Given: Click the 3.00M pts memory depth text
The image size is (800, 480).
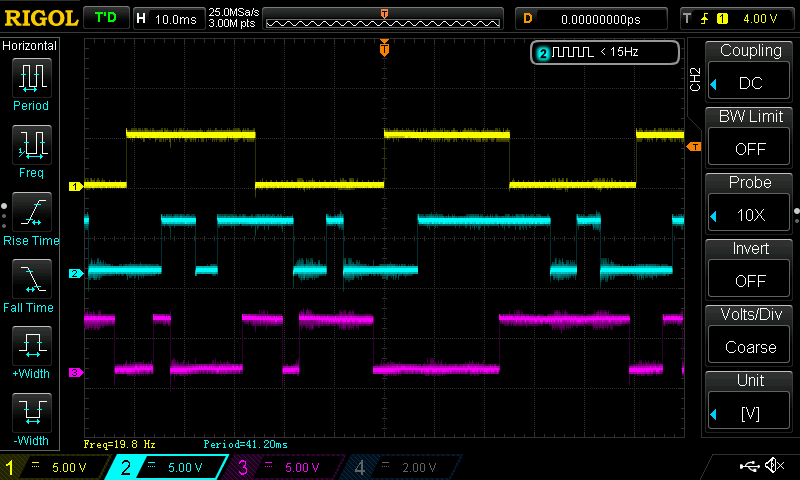Looking at the screenshot, I should coord(232,23).
